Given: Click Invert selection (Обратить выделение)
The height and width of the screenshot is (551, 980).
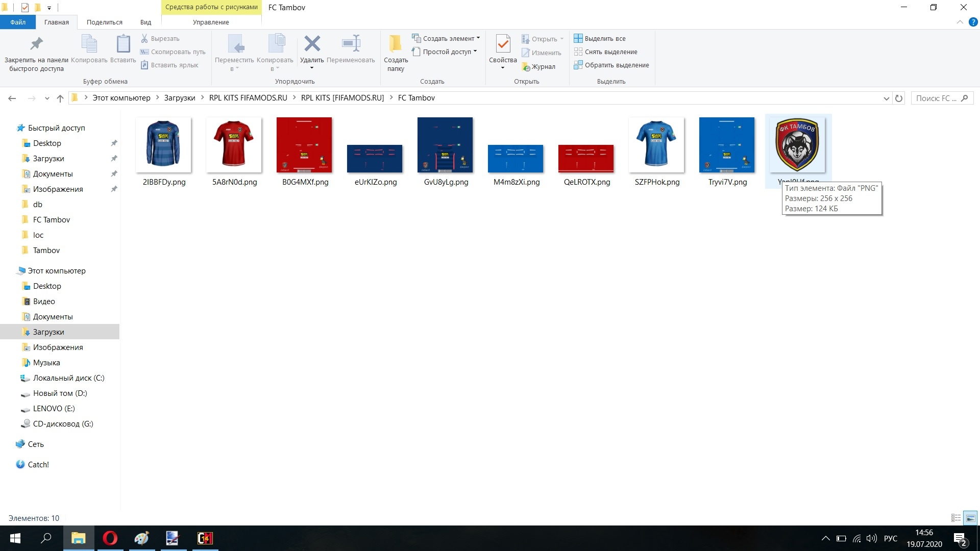Looking at the screenshot, I should coord(611,65).
